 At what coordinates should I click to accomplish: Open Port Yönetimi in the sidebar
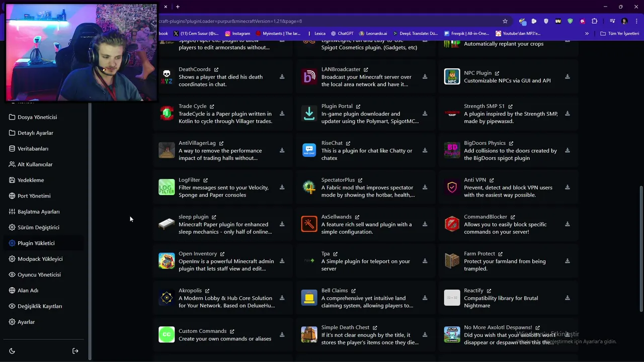click(x=44, y=196)
